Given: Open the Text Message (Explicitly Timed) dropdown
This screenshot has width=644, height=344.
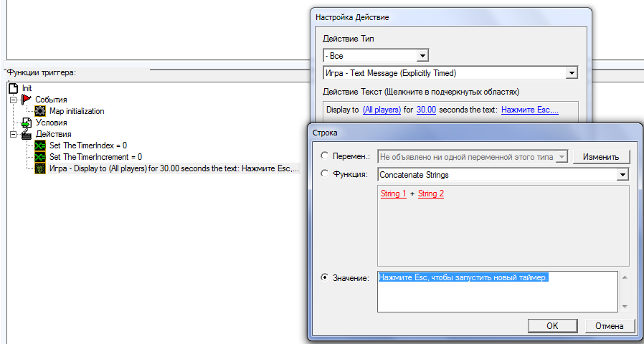Looking at the screenshot, I should point(571,73).
